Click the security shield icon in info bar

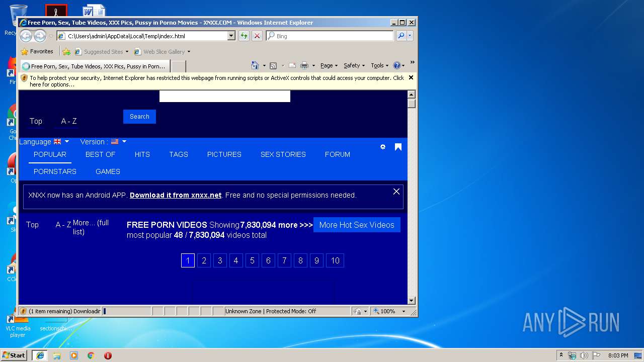(x=24, y=78)
